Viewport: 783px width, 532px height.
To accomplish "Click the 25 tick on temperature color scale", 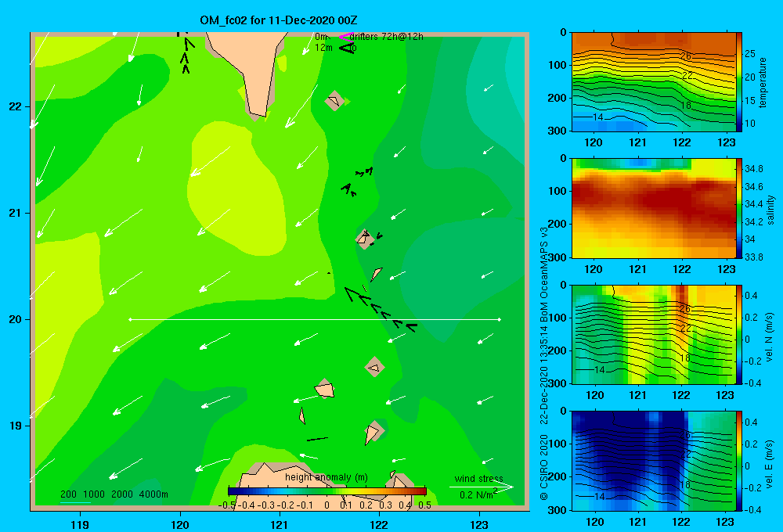I will pos(749,54).
